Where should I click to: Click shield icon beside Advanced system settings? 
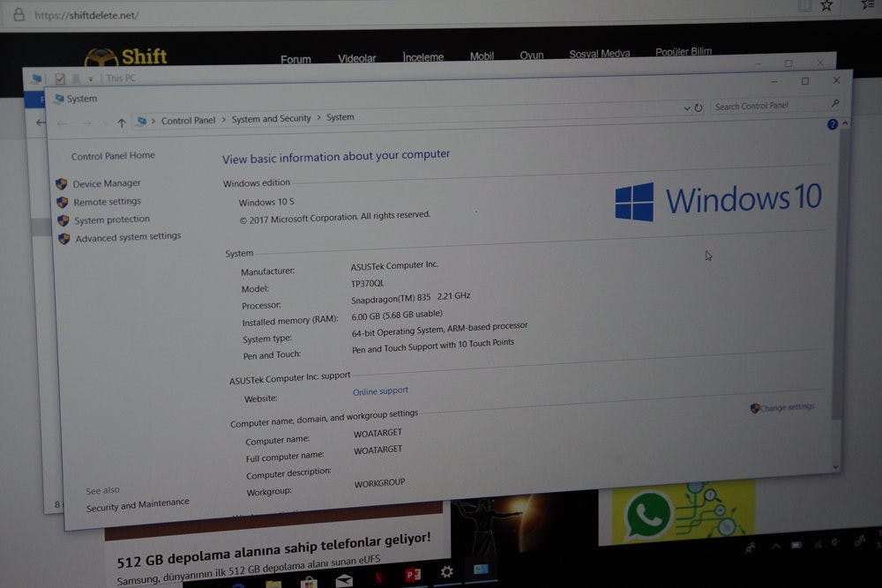(64, 239)
